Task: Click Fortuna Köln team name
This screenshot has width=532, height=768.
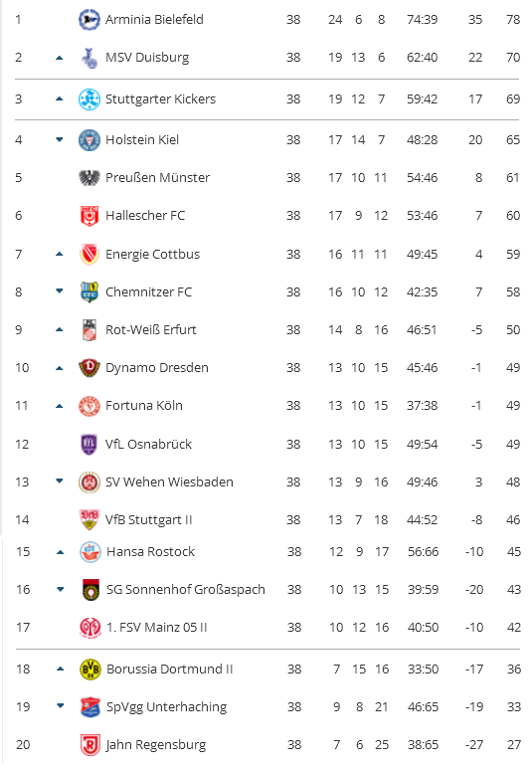Action: 144,406
